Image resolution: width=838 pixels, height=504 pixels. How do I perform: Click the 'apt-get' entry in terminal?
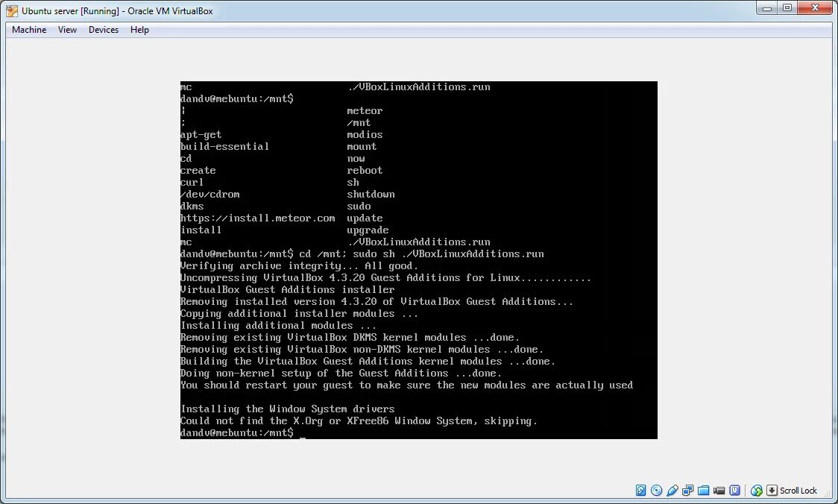coord(201,135)
